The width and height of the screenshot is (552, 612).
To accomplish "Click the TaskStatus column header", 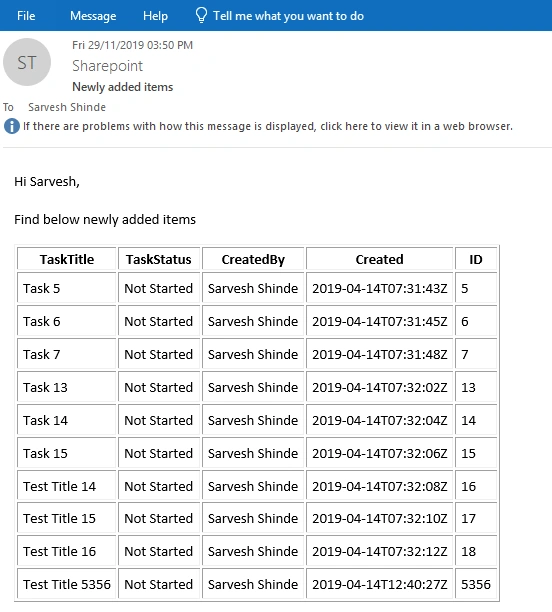I will click(x=158, y=259).
